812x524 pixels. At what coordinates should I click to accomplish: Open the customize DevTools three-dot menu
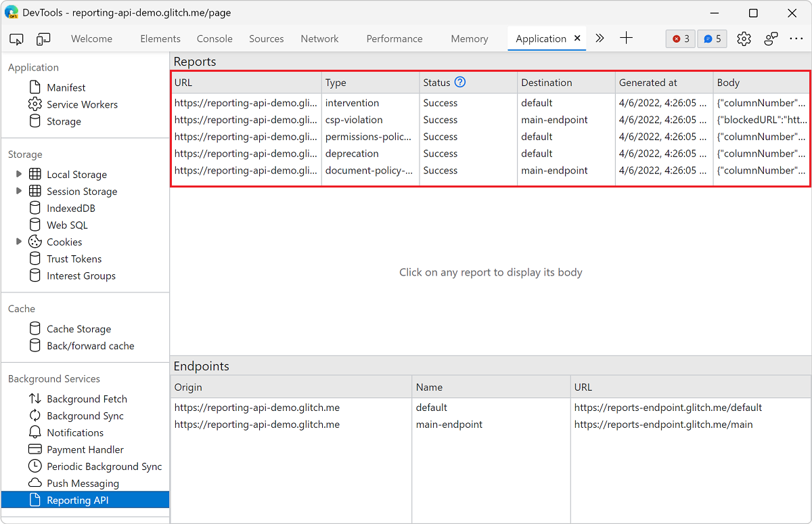click(x=796, y=39)
